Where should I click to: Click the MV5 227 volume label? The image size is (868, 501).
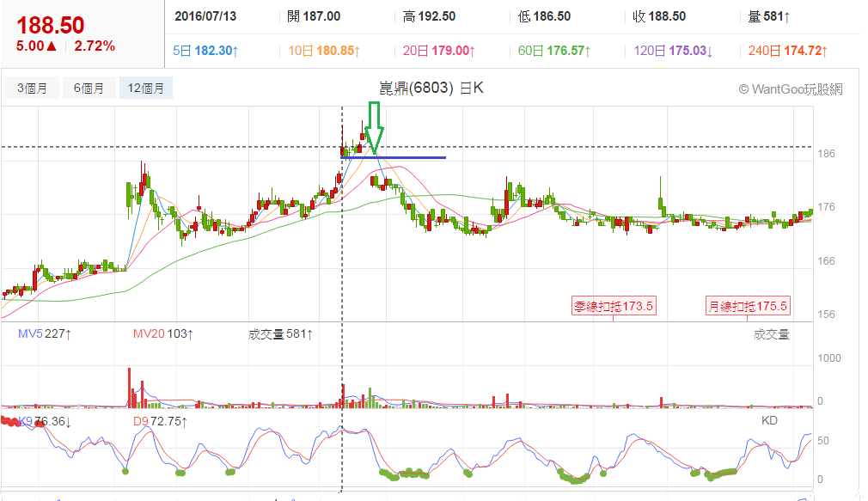[45, 333]
